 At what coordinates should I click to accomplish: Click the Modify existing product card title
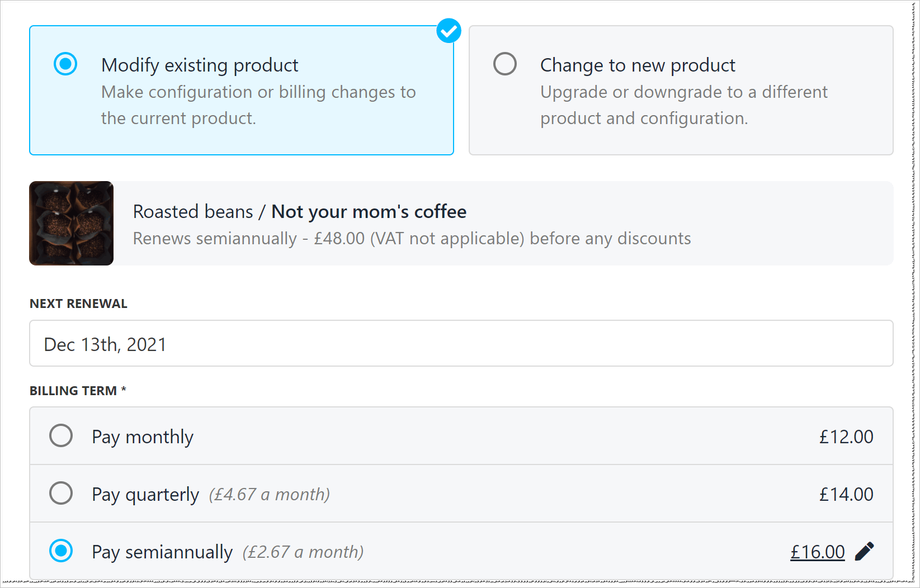(x=200, y=65)
